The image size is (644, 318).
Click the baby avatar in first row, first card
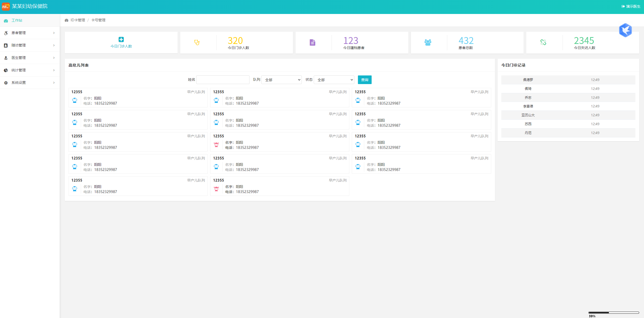pyautogui.click(x=75, y=101)
